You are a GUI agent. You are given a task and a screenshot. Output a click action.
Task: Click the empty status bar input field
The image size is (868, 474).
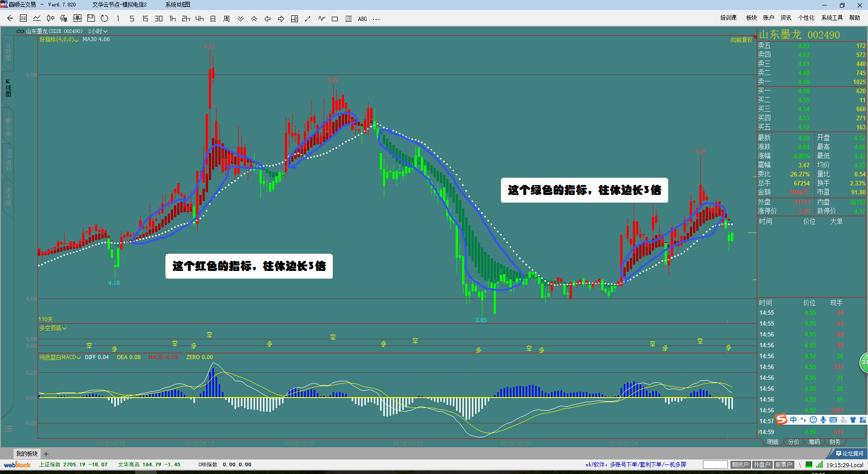click(715, 465)
